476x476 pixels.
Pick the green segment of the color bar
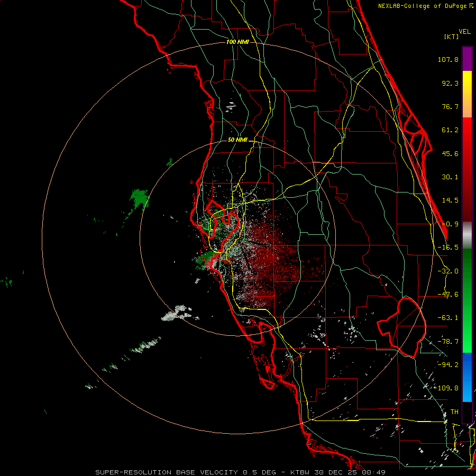point(467,300)
